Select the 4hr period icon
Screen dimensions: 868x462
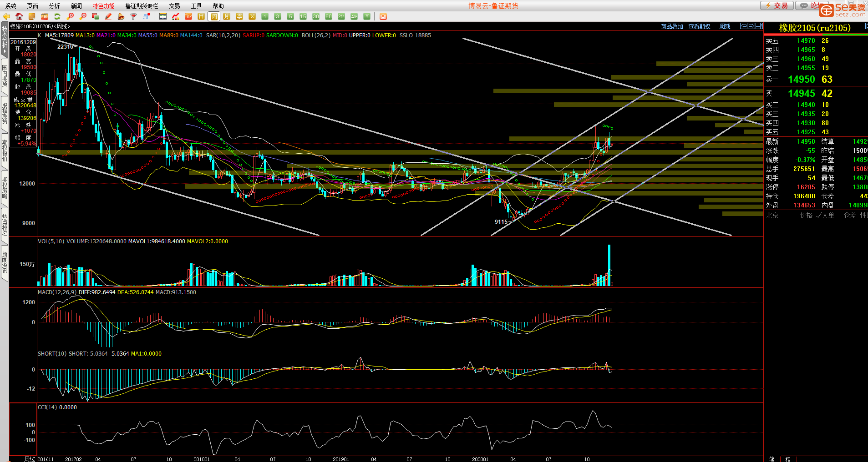354,16
